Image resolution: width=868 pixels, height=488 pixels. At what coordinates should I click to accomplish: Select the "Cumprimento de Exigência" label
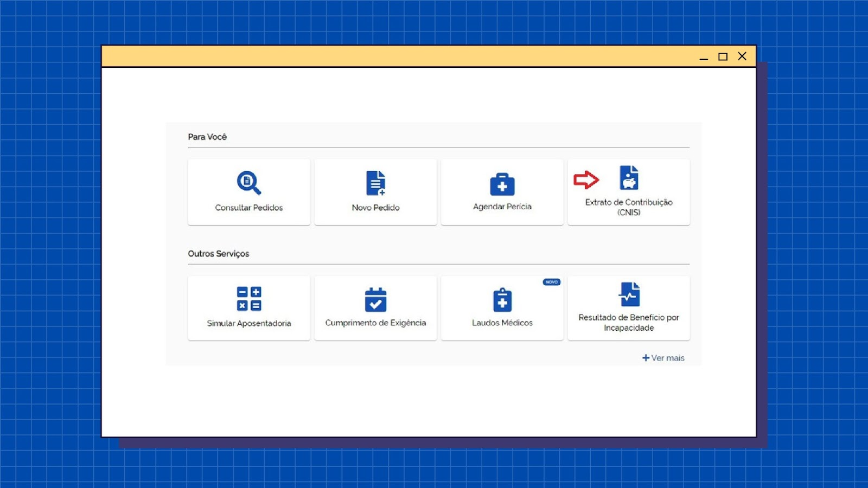coord(375,323)
